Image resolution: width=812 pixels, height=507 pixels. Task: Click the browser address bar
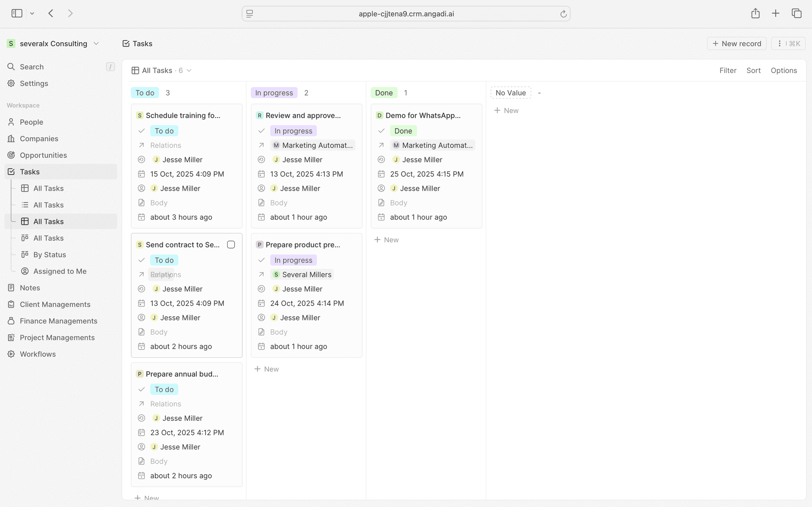point(405,14)
